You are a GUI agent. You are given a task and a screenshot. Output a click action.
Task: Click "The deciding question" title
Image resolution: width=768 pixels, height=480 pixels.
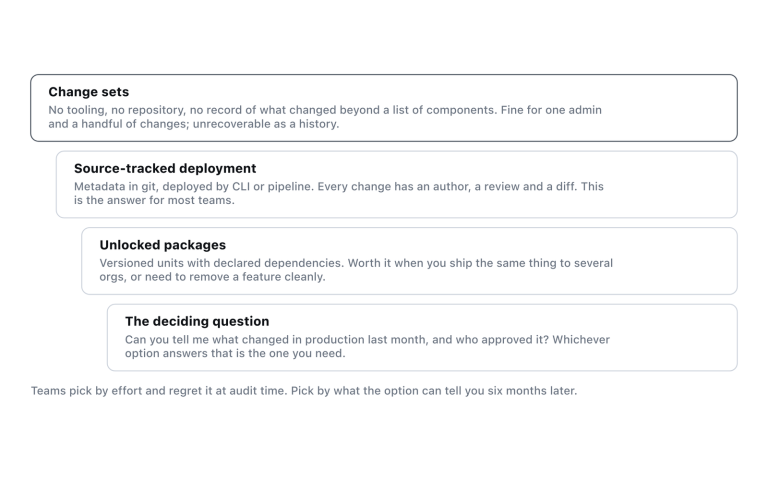click(x=197, y=321)
